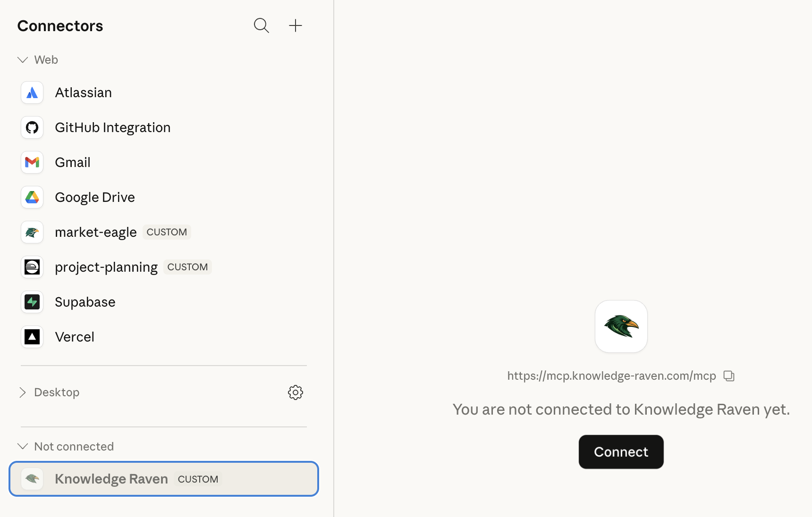Click the search connectors magnifier icon
This screenshot has width=812, height=517.
[261, 25]
